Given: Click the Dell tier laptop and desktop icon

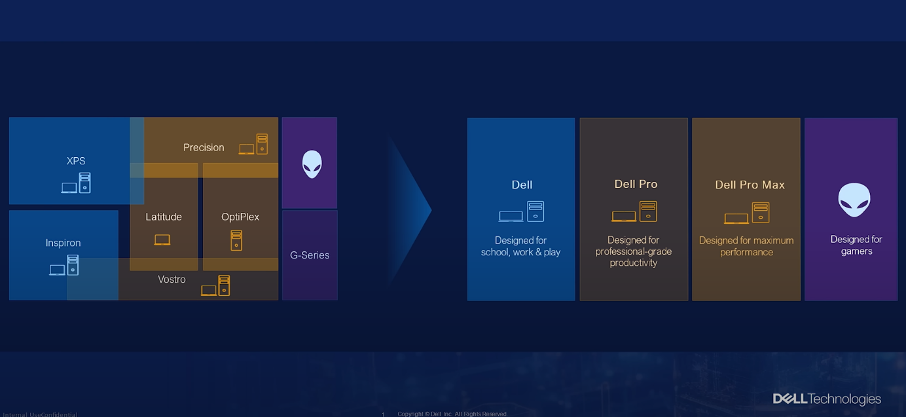Looking at the screenshot, I should click(x=521, y=212).
